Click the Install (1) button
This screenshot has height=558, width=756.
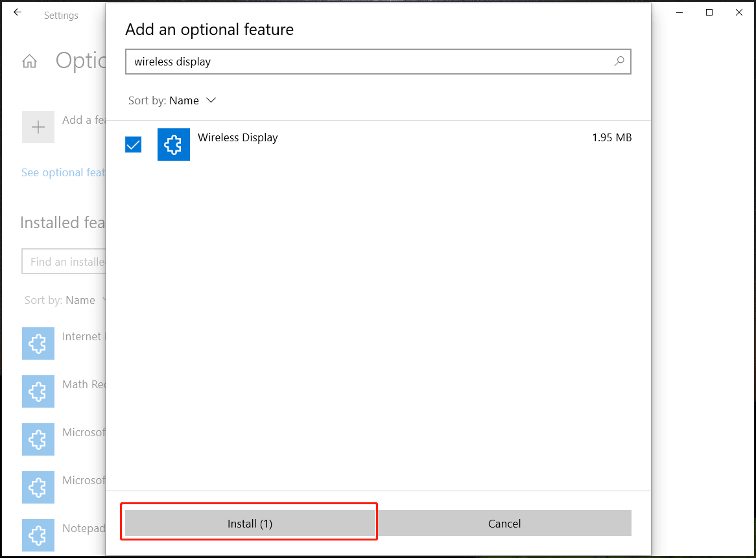(x=248, y=522)
